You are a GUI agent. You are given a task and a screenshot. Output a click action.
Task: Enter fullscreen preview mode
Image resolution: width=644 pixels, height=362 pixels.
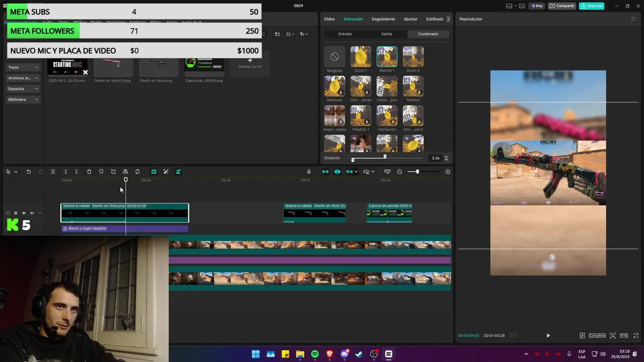coord(636,335)
